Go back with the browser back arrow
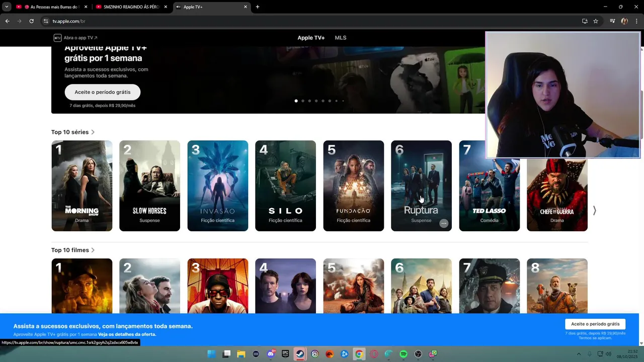This screenshot has width=644, height=362. click(7, 21)
